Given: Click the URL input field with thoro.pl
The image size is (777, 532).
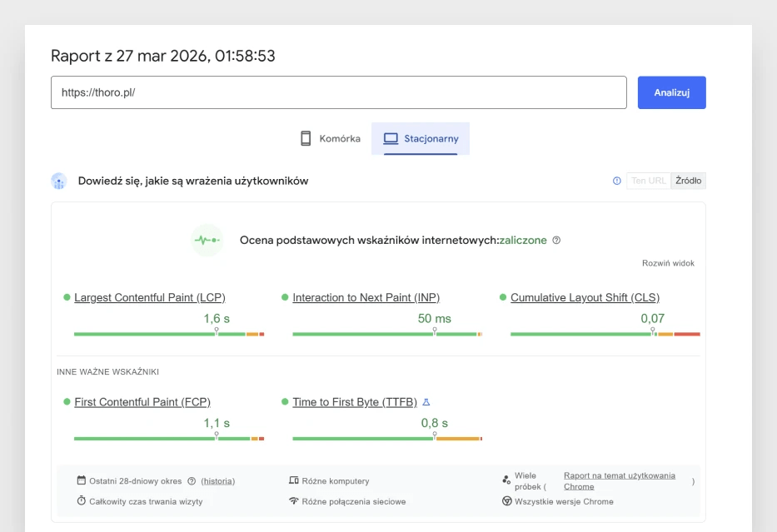Looking at the screenshot, I should pos(338,92).
